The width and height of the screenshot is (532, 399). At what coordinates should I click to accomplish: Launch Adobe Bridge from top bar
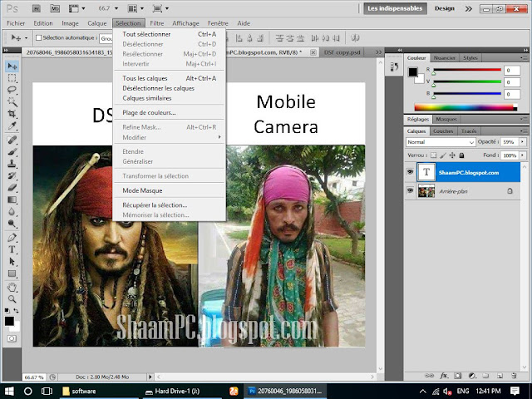point(37,8)
